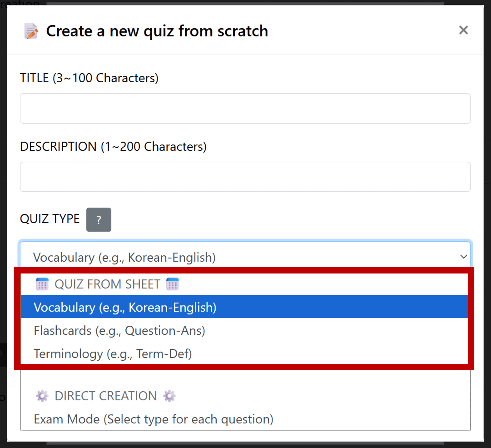Viewport: 491px width, 448px height.
Task: Select Flashcards (e.g., Question-Ans) option
Action: [x=119, y=331]
